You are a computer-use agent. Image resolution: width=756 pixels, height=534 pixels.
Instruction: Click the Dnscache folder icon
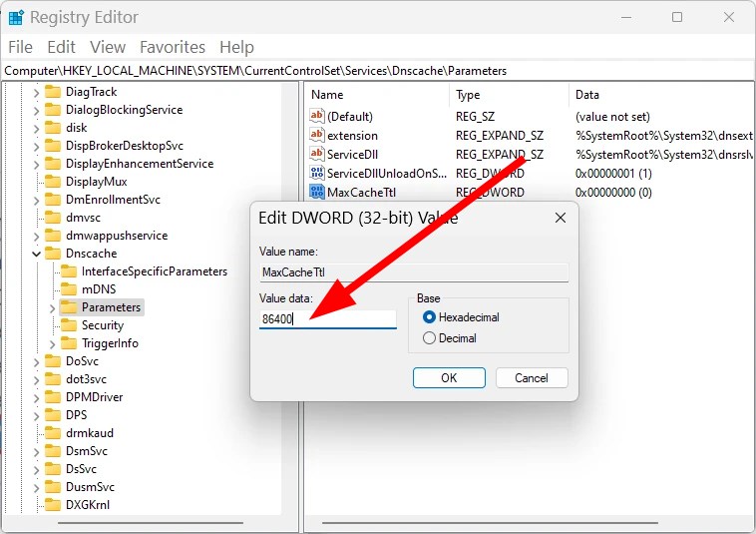tap(53, 254)
